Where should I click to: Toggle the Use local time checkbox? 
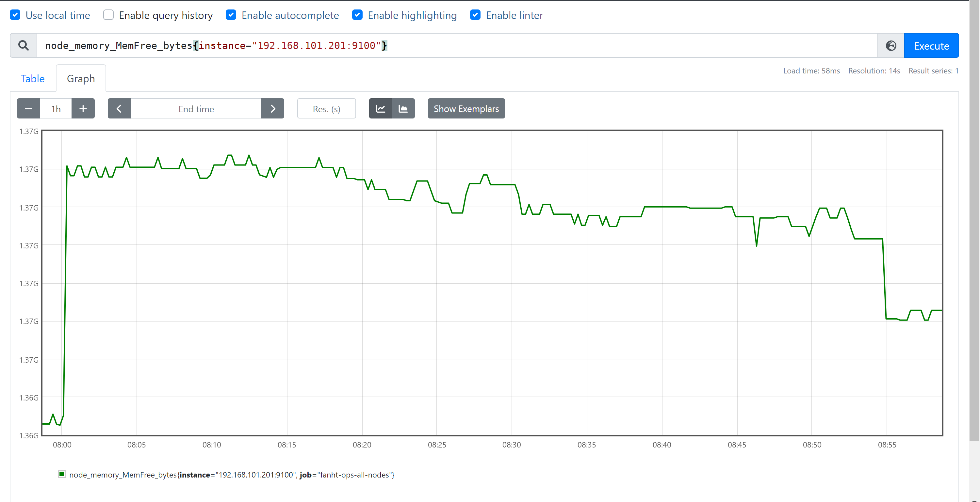15,15
